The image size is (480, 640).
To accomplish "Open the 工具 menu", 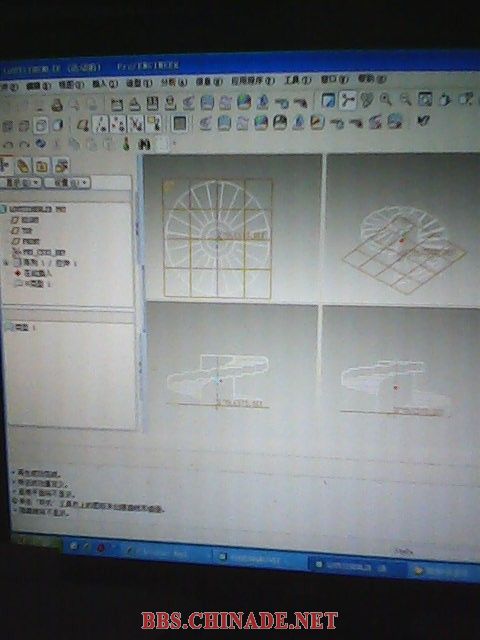I will (x=298, y=80).
